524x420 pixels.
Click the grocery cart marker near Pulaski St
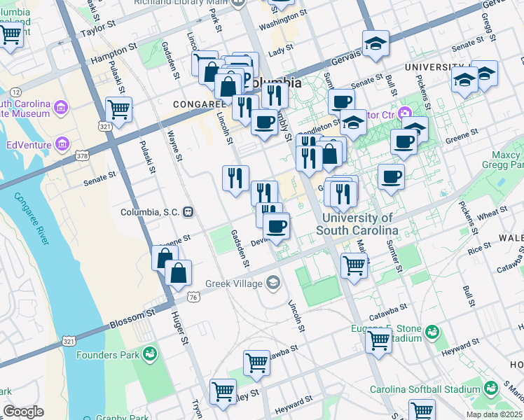[x=118, y=112]
